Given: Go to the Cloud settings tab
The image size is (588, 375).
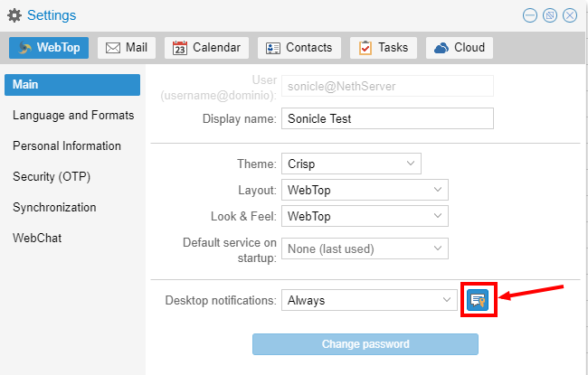Looking at the screenshot, I should click(460, 48).
